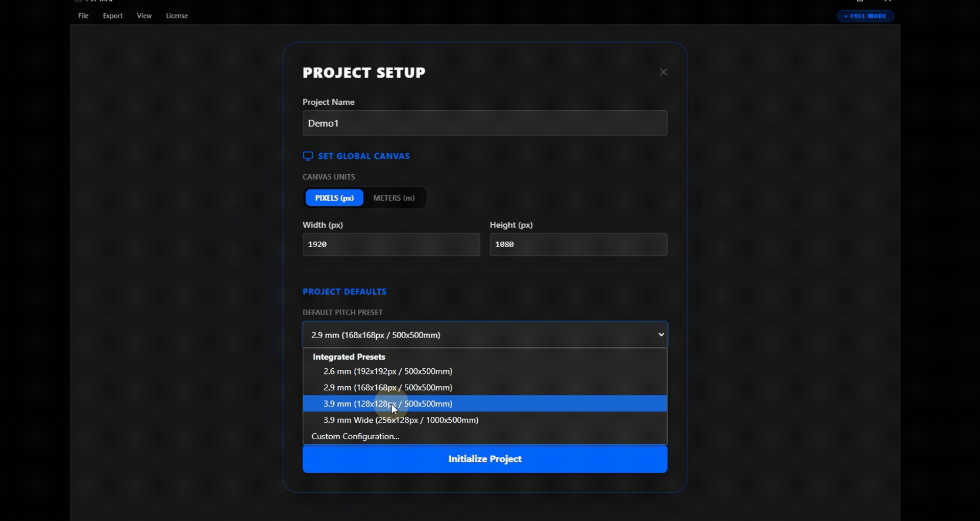Click the Width (px) input field
Image resolution: width=980 pixels, height=521 pixels.
click(x=391, y=245)
